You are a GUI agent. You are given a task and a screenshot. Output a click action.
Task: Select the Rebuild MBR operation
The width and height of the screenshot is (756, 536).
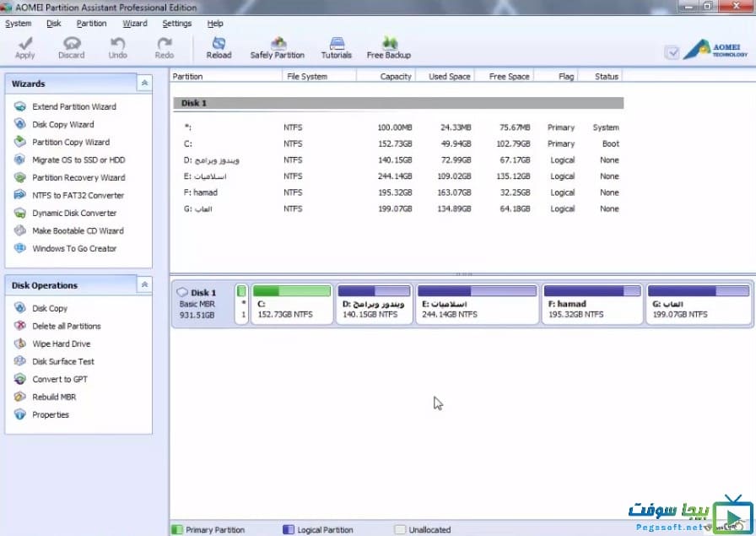(x=54, y=397)
